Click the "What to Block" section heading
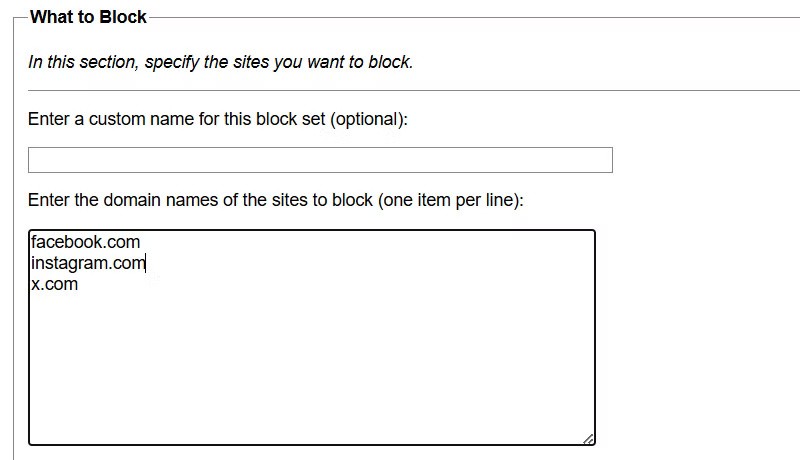Screen dimensions: 800x460 click(x=88, y=17)
